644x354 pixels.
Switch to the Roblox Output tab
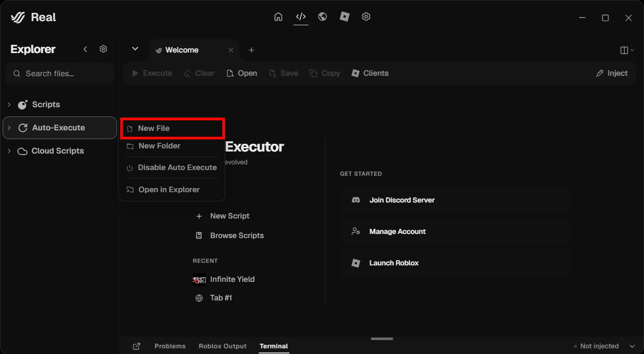click(223, 346)
